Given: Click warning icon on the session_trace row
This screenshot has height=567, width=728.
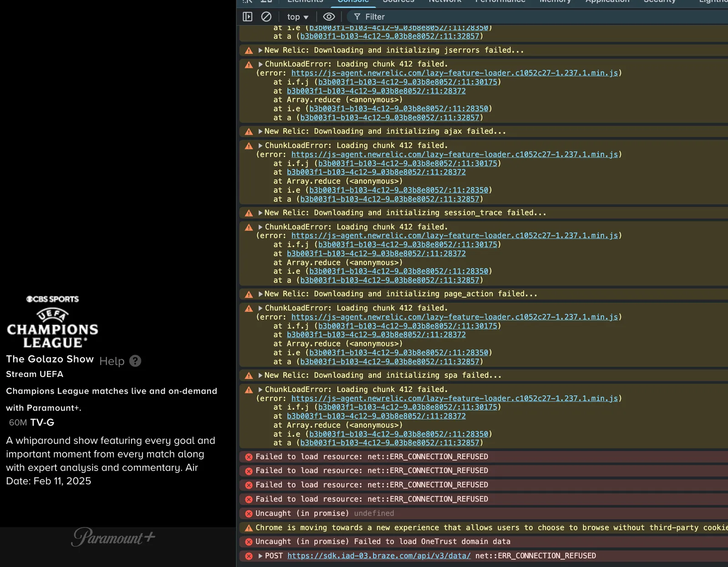Looking at the screenshot, I should coord(249,213).
